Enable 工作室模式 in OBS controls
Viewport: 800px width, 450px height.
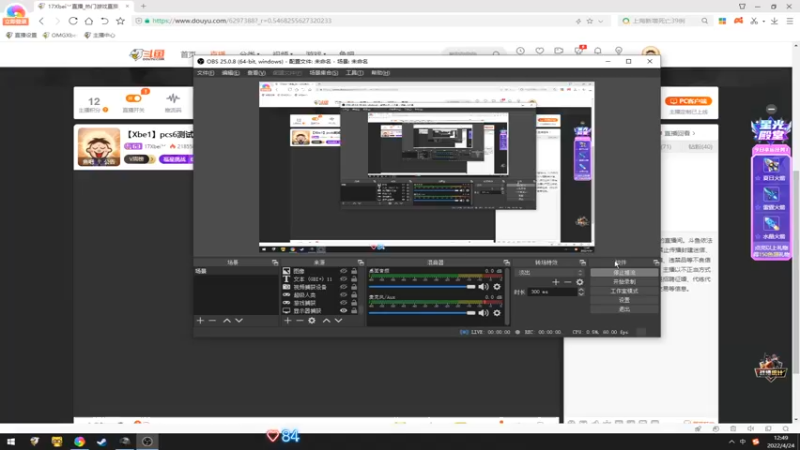click(x=624, y=291)
